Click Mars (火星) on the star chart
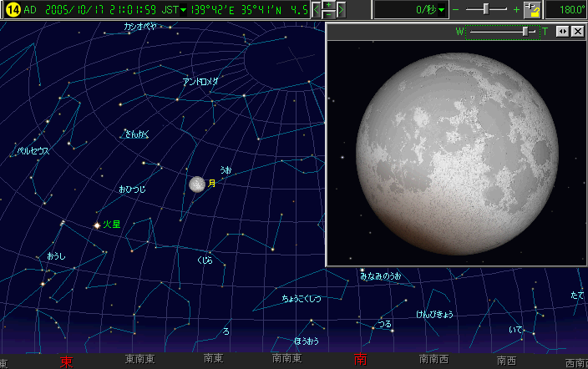 pyautogui.click(x=97, y=224)
